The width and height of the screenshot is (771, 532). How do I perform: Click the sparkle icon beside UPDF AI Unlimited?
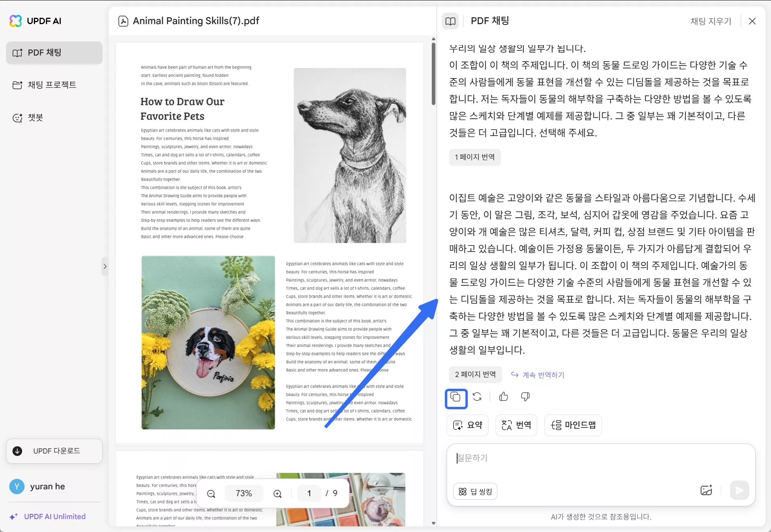tap(14, 517)
